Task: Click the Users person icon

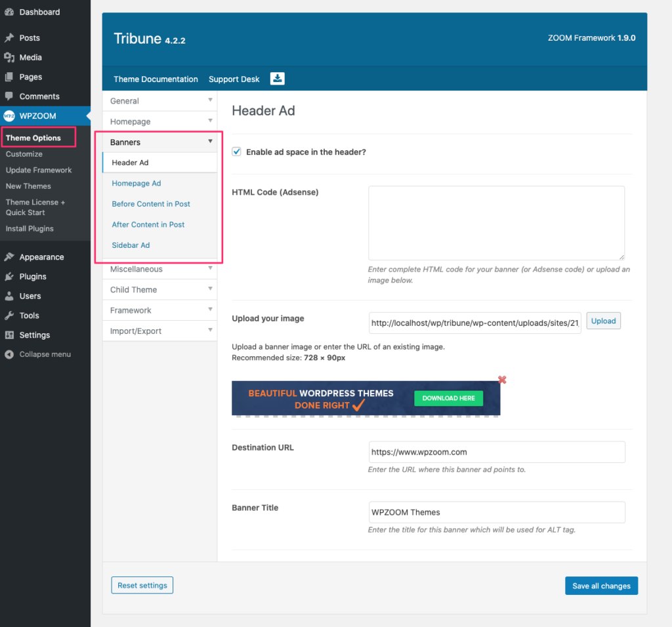Action: [x=9, y=296]
